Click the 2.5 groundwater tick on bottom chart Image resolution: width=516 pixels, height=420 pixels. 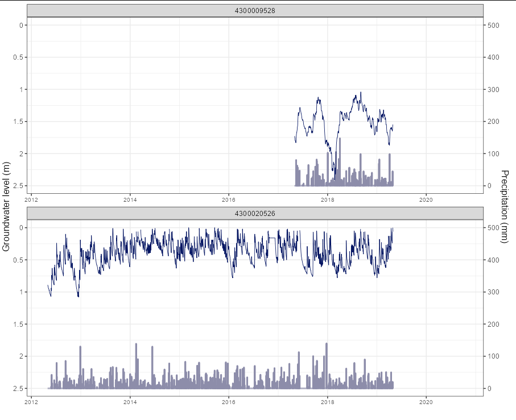[18, 388]
